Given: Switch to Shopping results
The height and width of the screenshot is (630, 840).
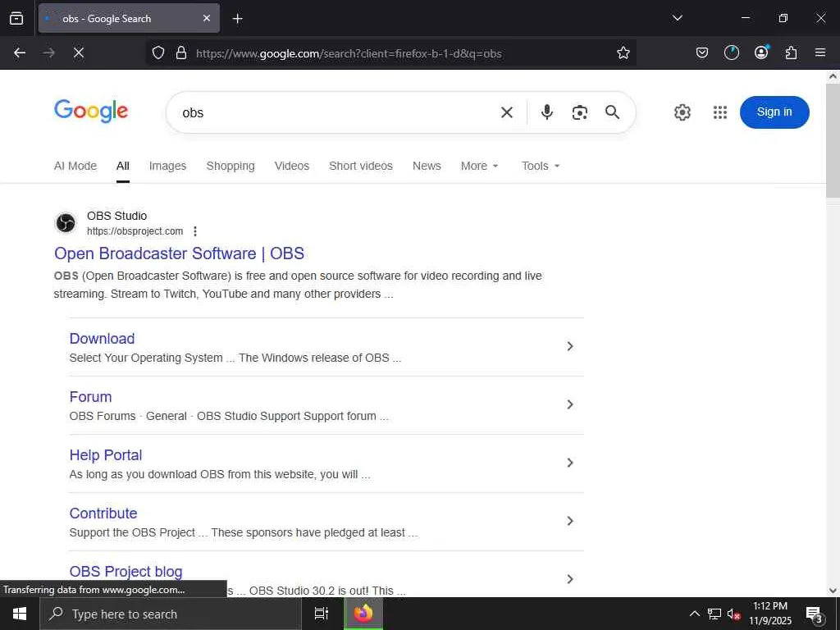Looking at the screenshot, I should point(231,166).
